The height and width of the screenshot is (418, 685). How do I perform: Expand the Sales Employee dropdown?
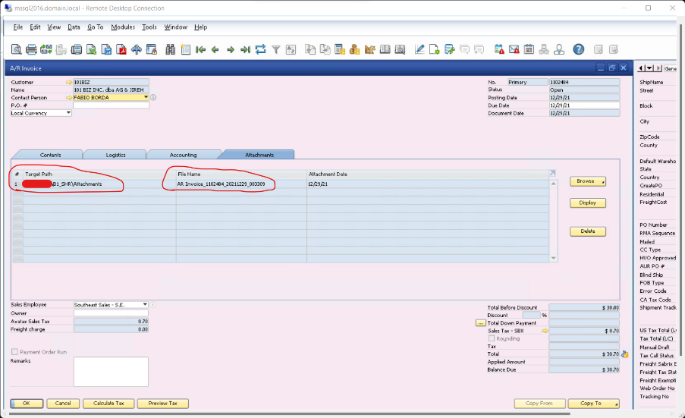(145, 304)
